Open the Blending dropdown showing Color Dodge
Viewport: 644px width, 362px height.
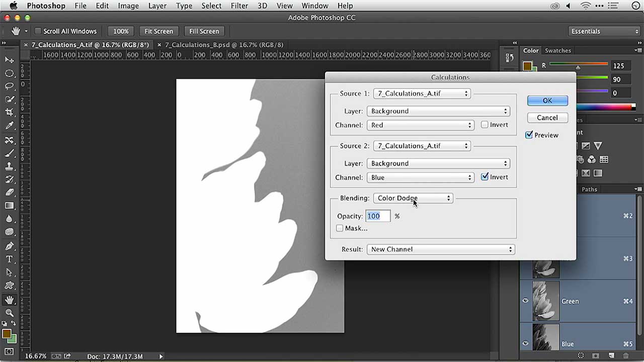click(x=413, y=198)
